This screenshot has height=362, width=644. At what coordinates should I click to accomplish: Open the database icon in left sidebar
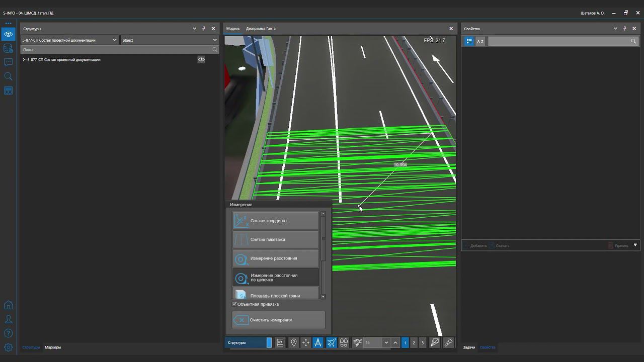pos(8,48)
